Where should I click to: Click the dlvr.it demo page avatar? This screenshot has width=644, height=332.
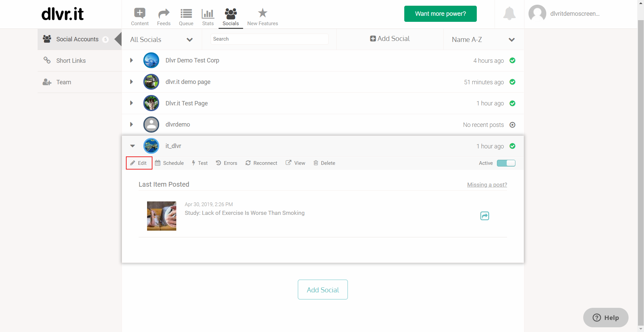tap(151, 82)
